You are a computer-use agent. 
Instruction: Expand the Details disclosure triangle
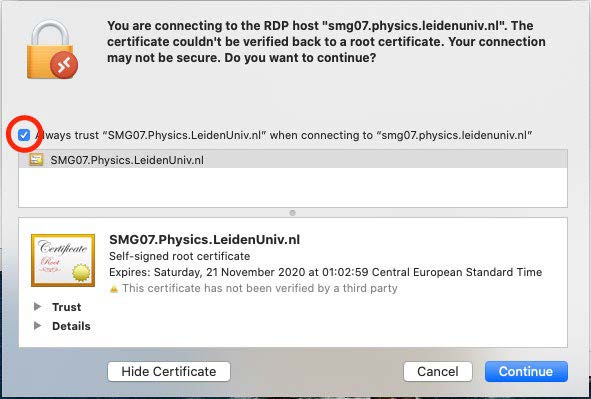[37, 325]
